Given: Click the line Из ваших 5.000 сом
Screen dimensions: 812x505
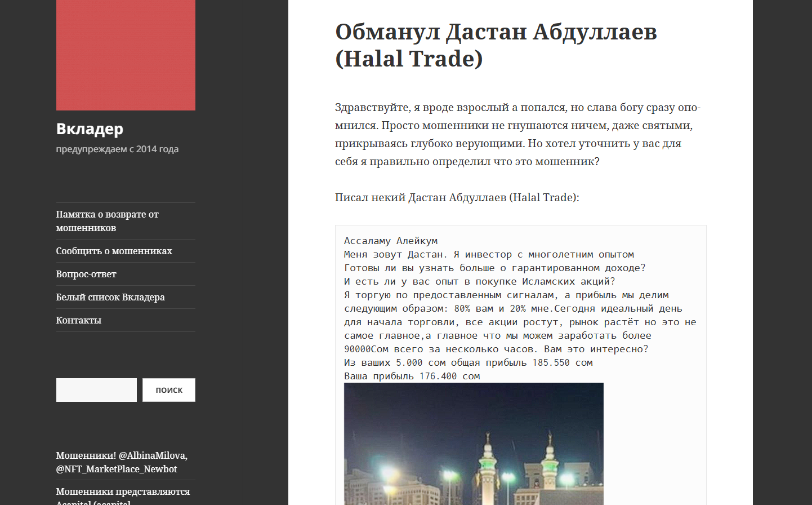Looking at the screenshot, I should click(x=469, y=362).
